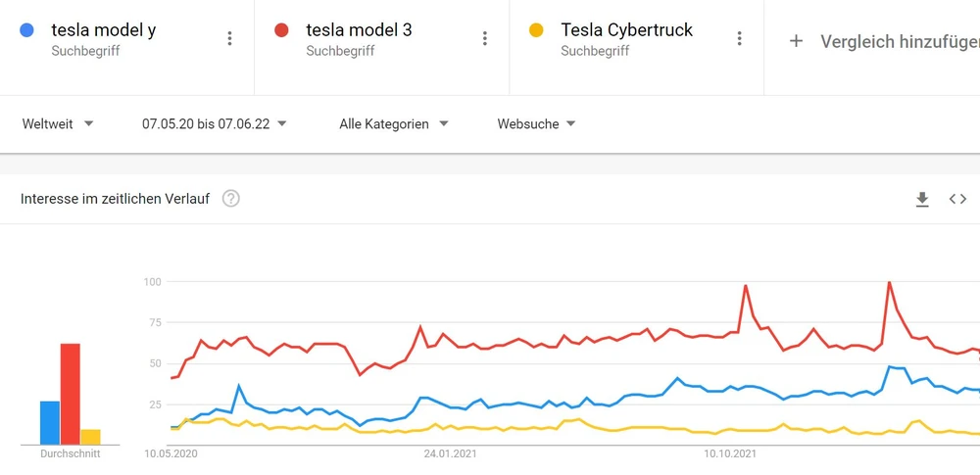
Task: Open embed code for the chart
Action: tap(957, 200)
